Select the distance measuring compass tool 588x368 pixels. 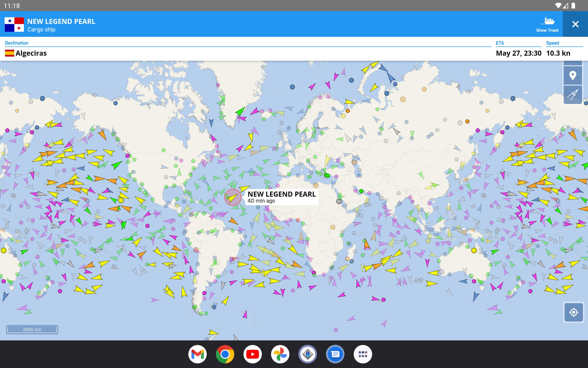(573, 95)
